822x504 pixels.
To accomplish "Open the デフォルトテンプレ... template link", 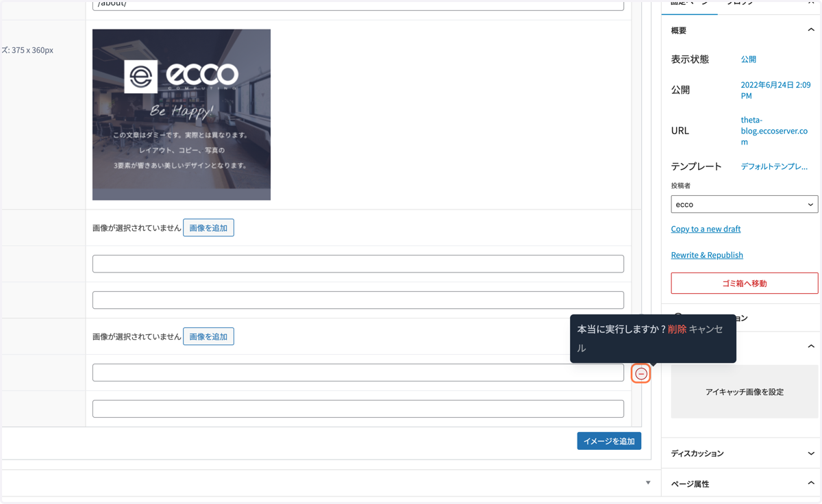I will (x=774, y=166).
